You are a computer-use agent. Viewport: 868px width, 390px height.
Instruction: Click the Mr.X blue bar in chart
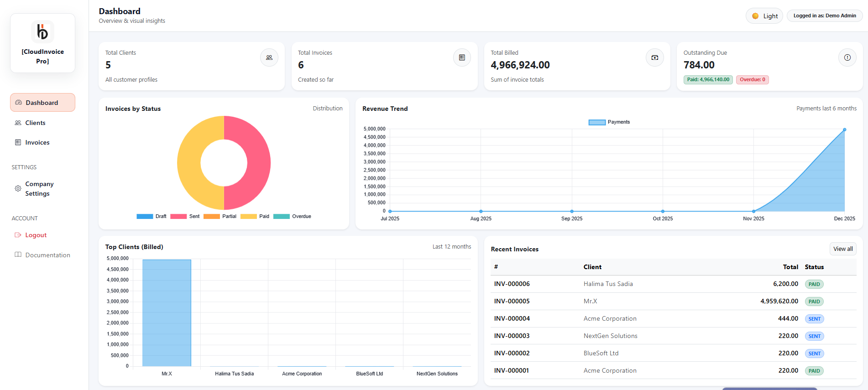(167, 313)
